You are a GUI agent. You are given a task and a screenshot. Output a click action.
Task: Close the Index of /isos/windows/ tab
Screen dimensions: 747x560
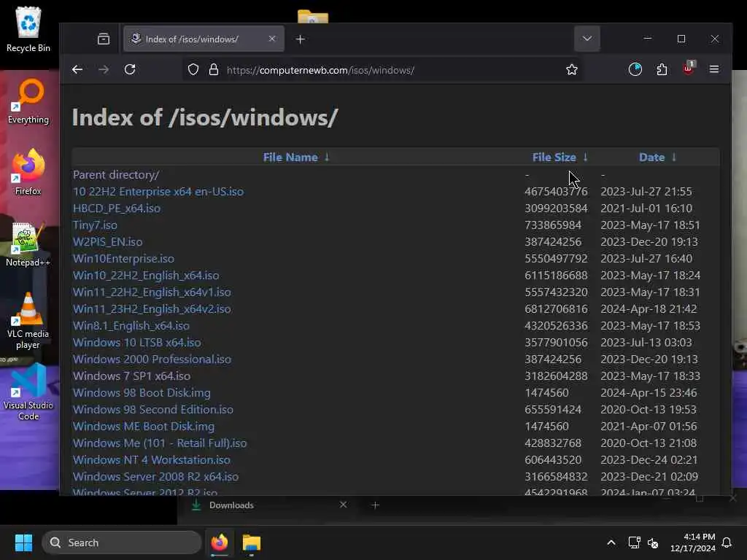coord(272,39)
